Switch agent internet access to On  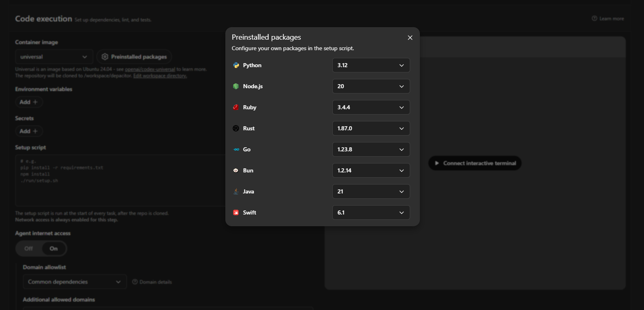[x=53, y=248]
